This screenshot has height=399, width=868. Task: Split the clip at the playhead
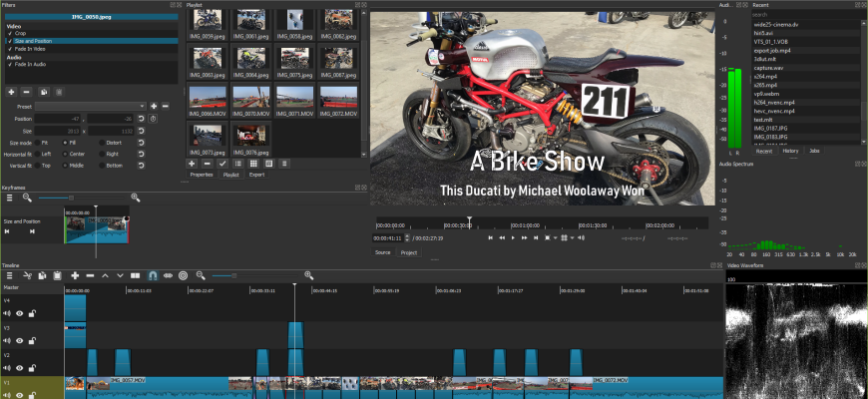coord(135,275)
